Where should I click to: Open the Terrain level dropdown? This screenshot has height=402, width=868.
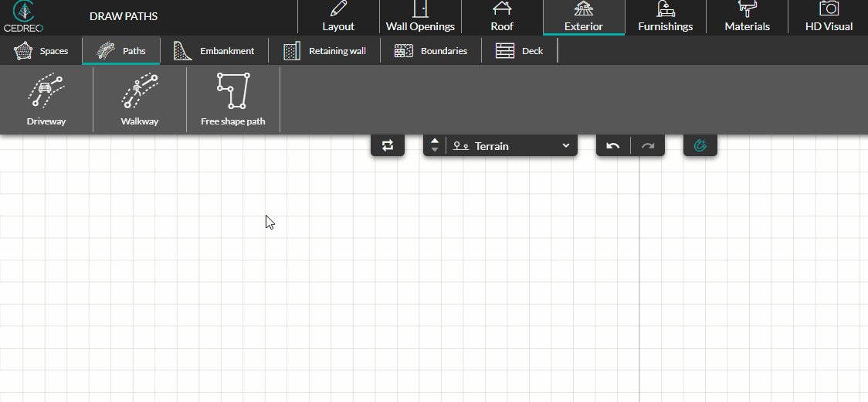pos(511,145)
